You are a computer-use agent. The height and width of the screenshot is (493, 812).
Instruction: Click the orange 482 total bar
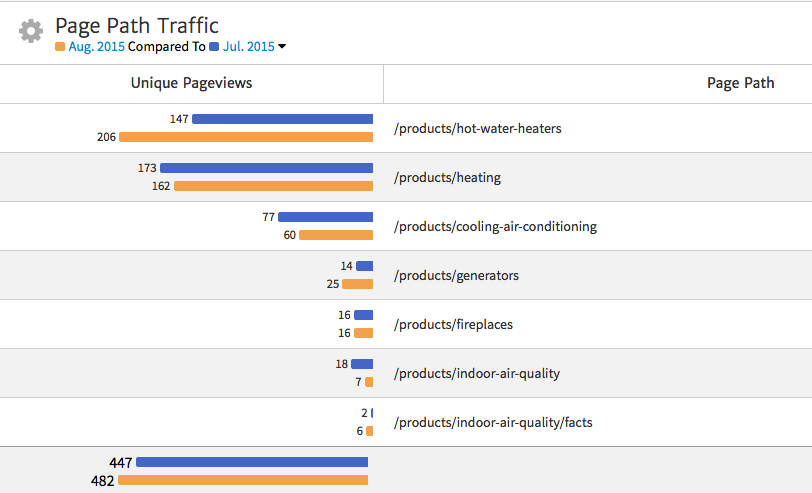coord(243,480)
